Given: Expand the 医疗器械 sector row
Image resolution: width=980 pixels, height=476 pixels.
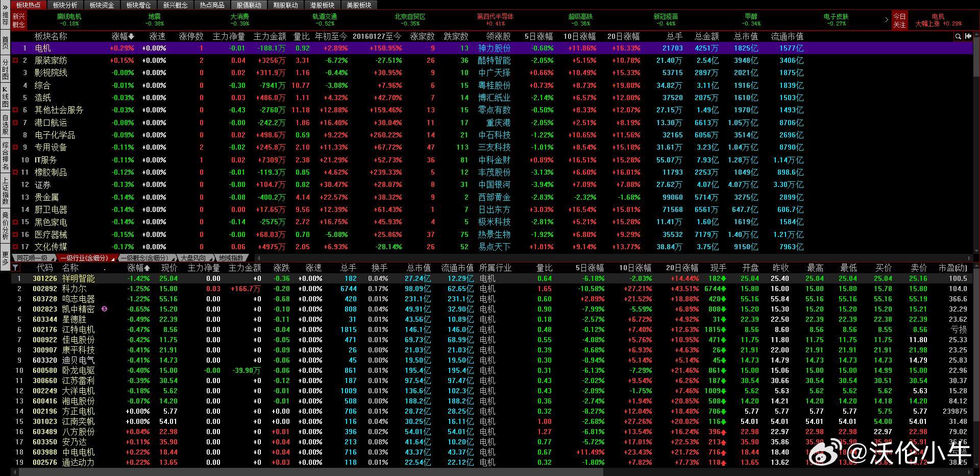Looking at the screenshot, I should (x=15, y=234).
